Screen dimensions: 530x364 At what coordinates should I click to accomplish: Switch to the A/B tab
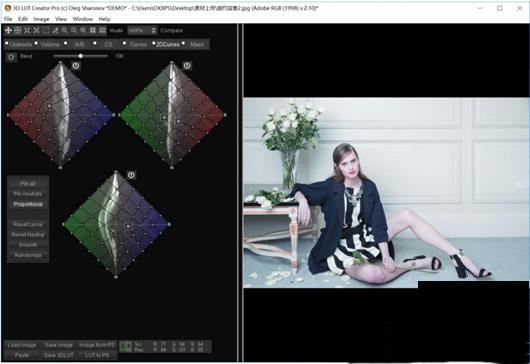79,44
